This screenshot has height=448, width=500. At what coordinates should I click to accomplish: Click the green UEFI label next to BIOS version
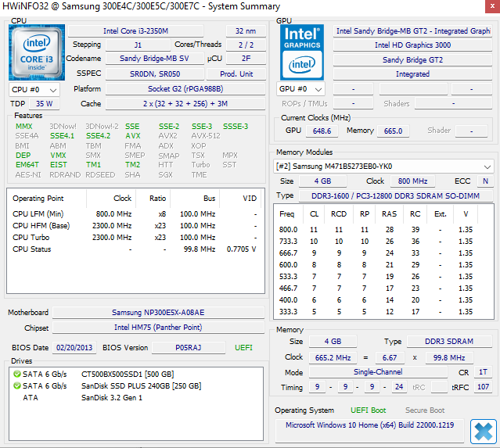[x=243, y=347]
